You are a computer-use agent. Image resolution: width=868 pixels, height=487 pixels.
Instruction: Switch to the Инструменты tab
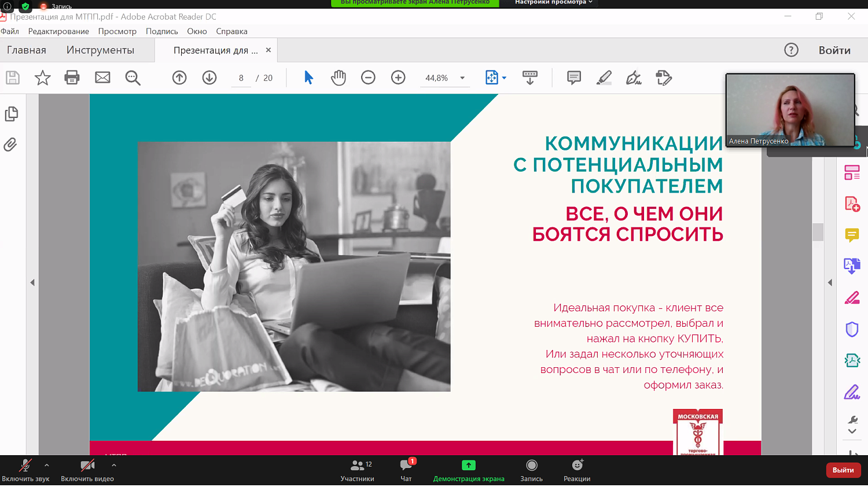tap(100, 50)
